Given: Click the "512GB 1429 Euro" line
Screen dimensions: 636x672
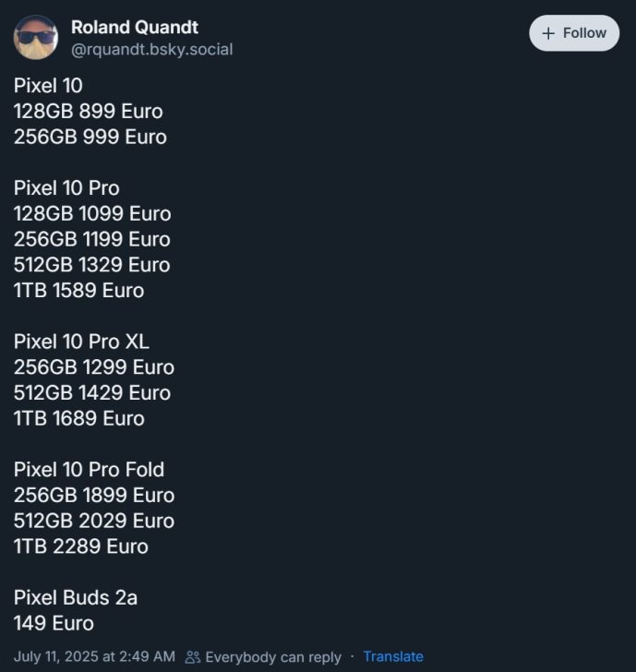Looking at the screenshot, I should [x=92, y=392].
